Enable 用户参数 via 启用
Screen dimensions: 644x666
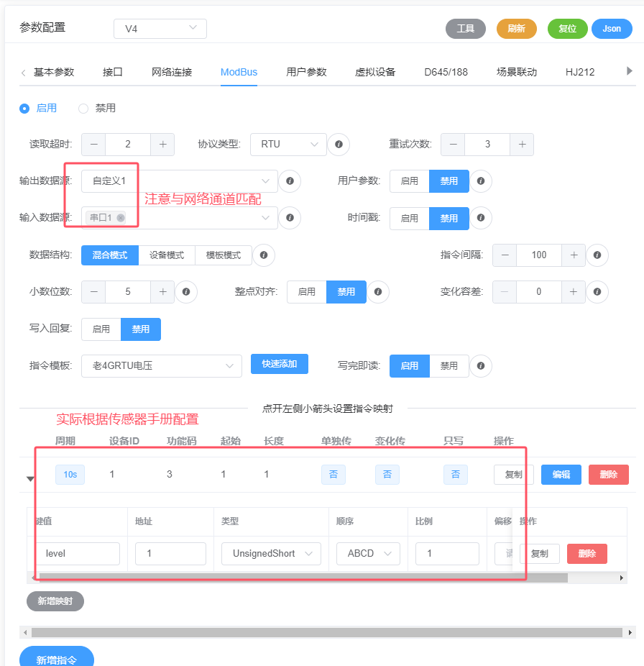click(x=409, y=181)
